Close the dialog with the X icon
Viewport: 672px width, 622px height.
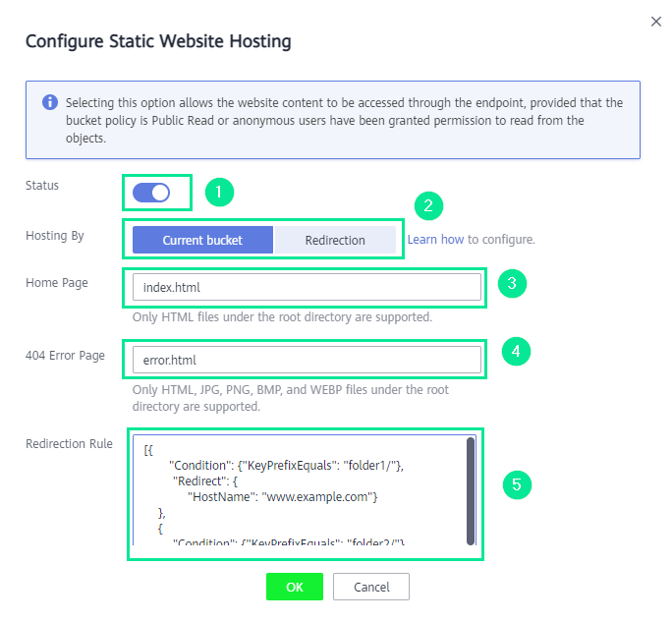tap(656, 22)
